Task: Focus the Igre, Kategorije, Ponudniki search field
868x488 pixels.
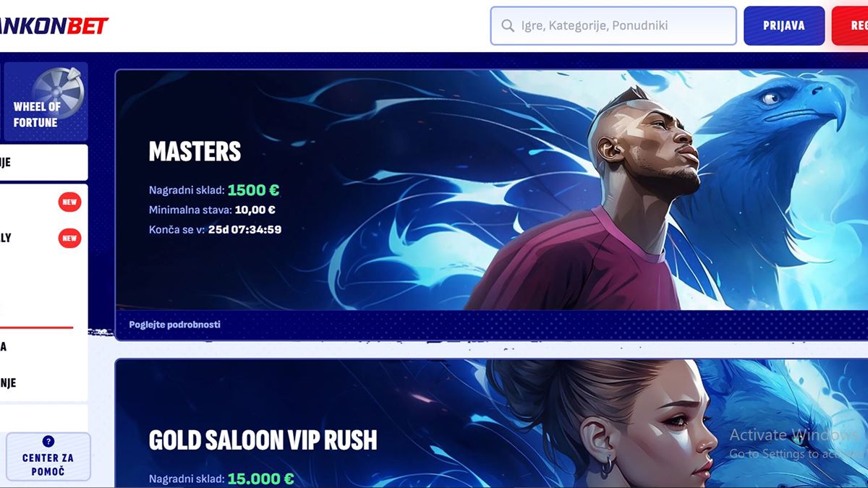Action: (613, 26)
